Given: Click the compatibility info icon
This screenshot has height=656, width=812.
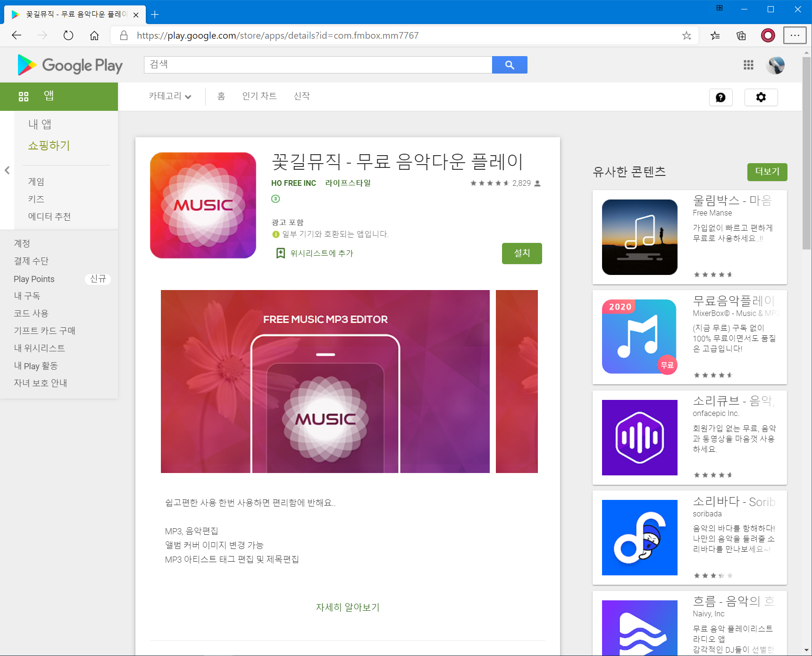Looking at the screenshot, I should pos(276,234).
